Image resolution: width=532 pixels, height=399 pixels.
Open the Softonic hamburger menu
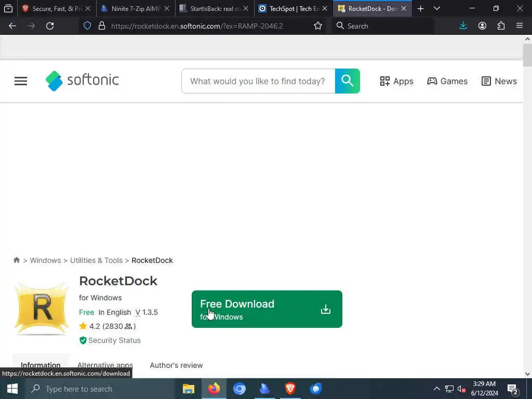click(21, 81)
